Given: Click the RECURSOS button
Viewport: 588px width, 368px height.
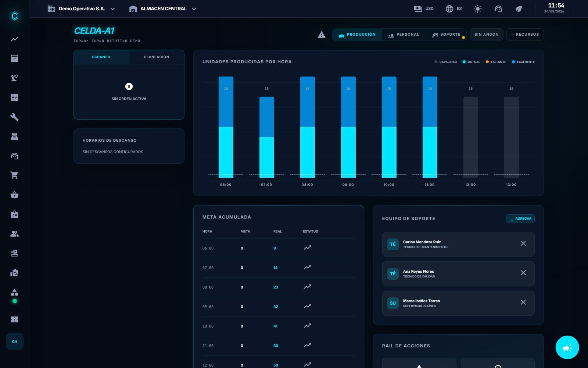Looking at the screenshot, I should click(x=525, y=35).
